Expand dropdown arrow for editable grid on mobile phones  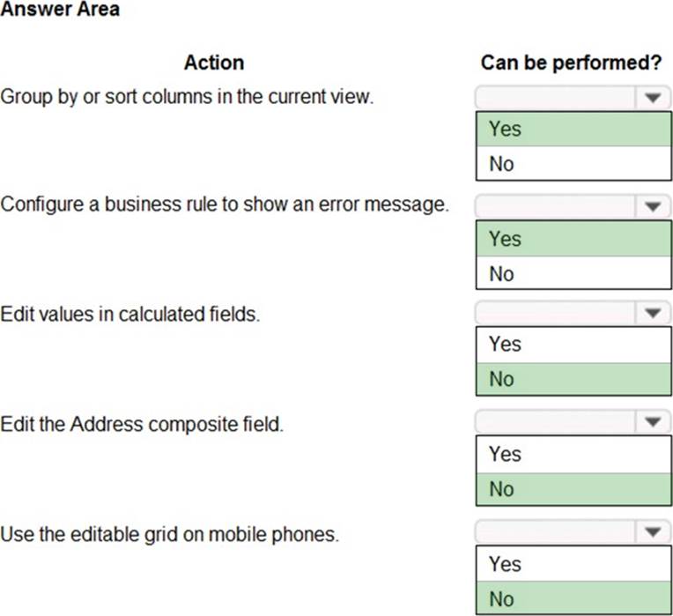coord(653,532)
